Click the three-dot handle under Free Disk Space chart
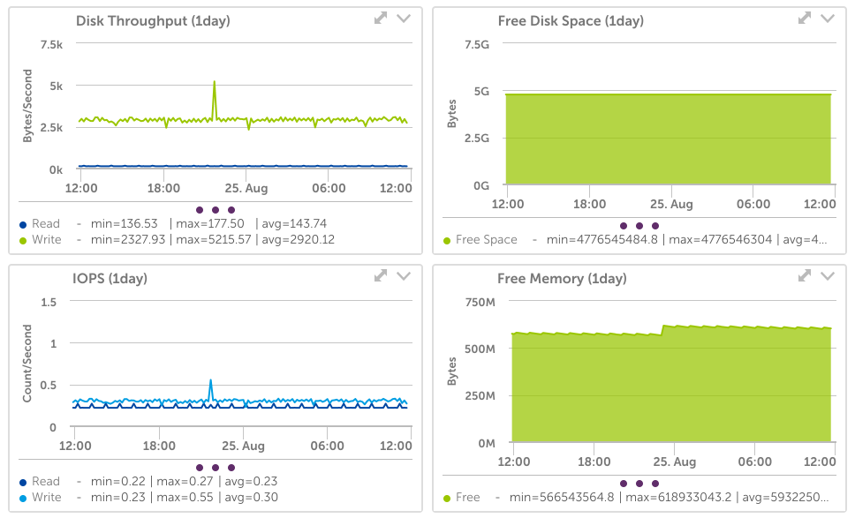855x518 pixels. tap(640, 226)
